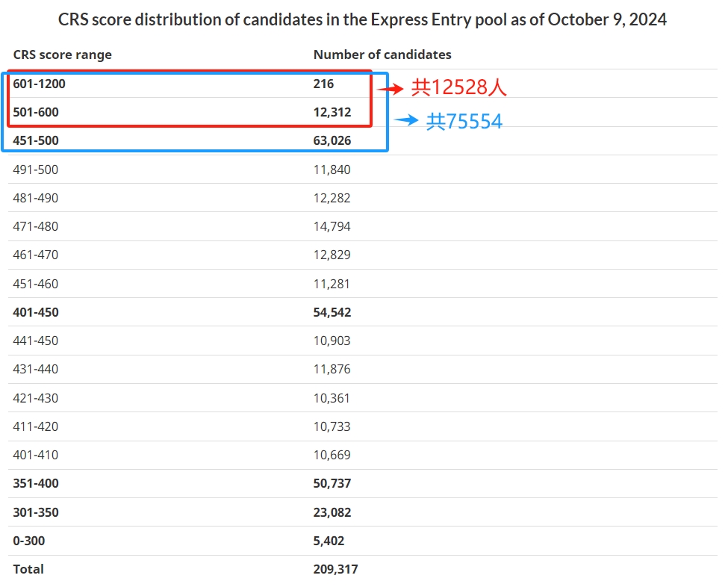Select the total count '209,317'
This screenshot has height=587, width=728.
(x=336, y=569)
